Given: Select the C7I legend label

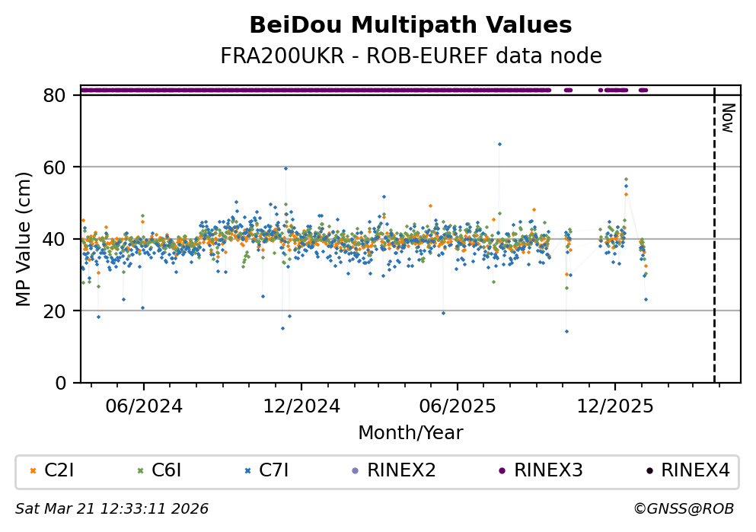Looking at the screenshot, I should click(274, 471).
